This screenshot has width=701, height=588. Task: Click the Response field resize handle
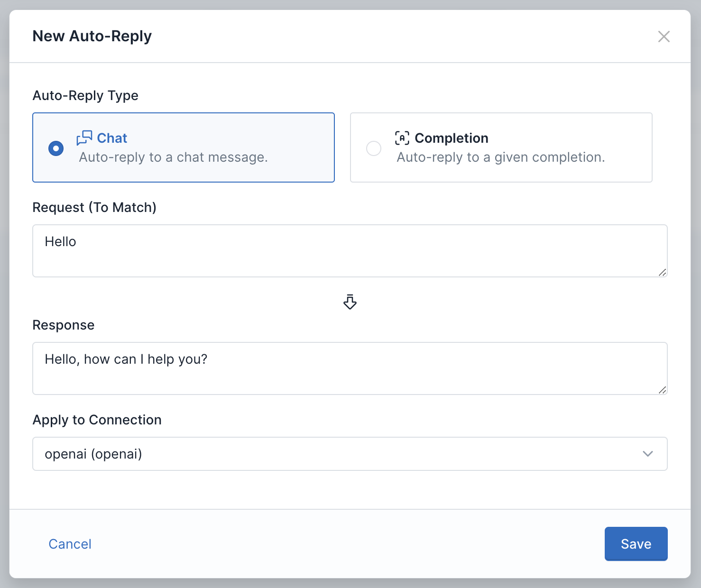click(662, 390)
